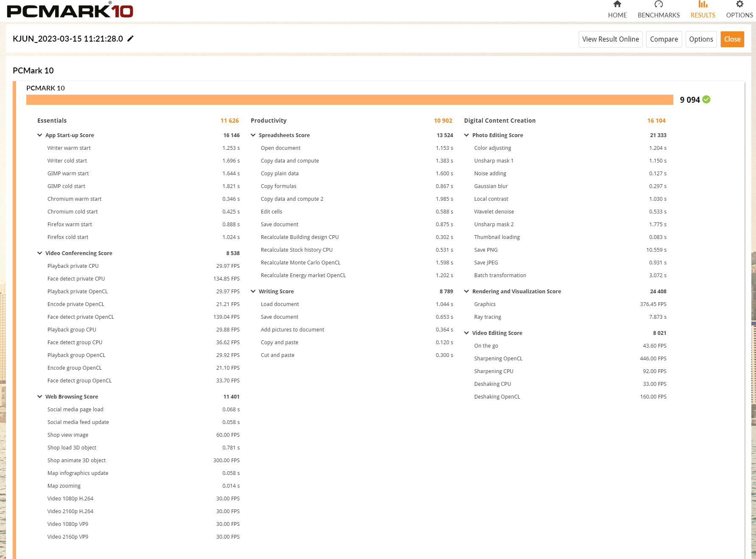
Task: Collapse Rendering and Visualization Score section
Action: pos(467,291)
